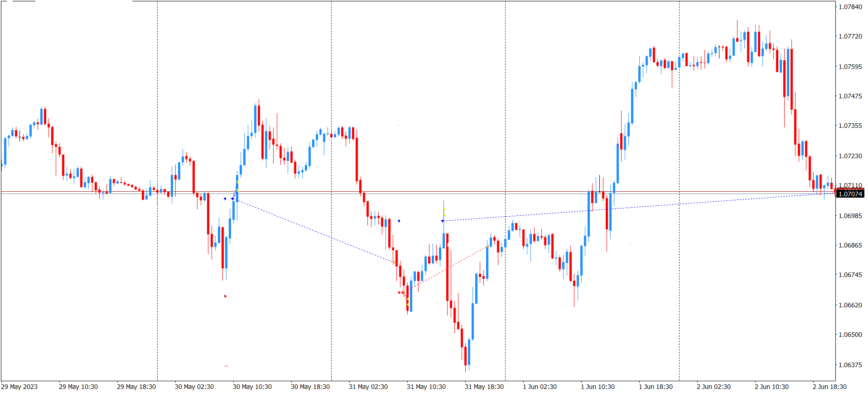Click the 29 May 10:30 time label
The image size is (868, 393).
tap(78, 387)
